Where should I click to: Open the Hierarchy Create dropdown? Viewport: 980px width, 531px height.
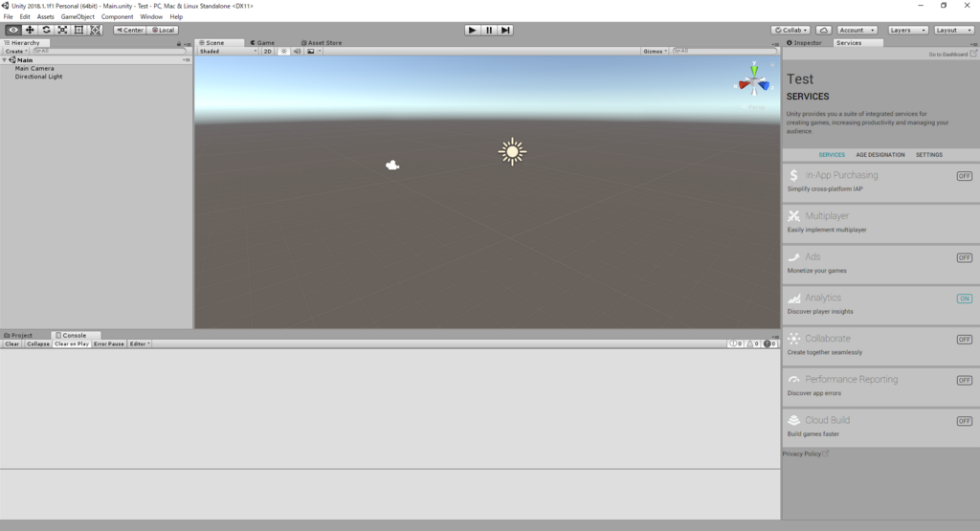(x=16, y=52)
